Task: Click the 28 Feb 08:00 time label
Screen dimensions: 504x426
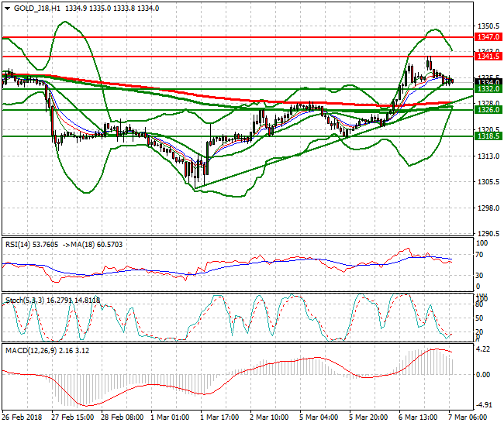Action: (123, 417)
